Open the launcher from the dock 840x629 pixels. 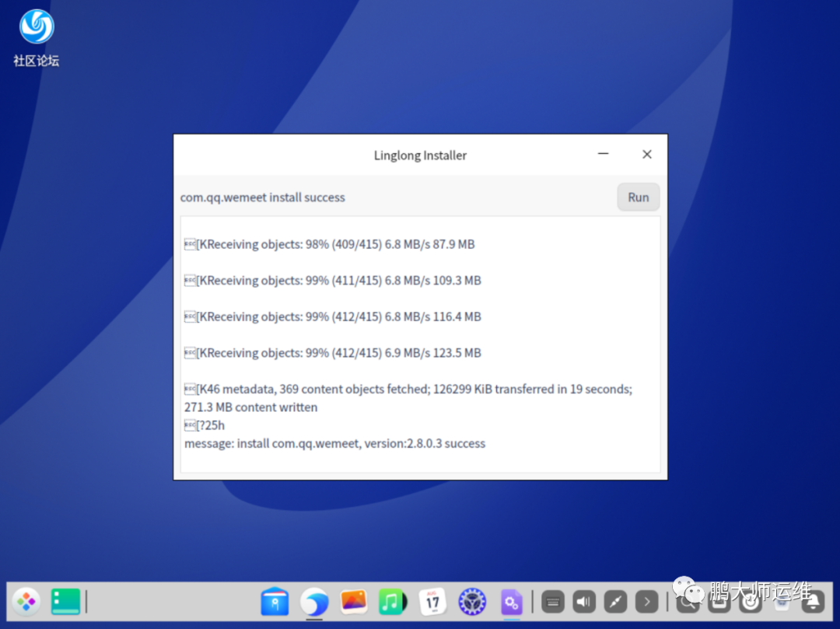pos(26,602)
